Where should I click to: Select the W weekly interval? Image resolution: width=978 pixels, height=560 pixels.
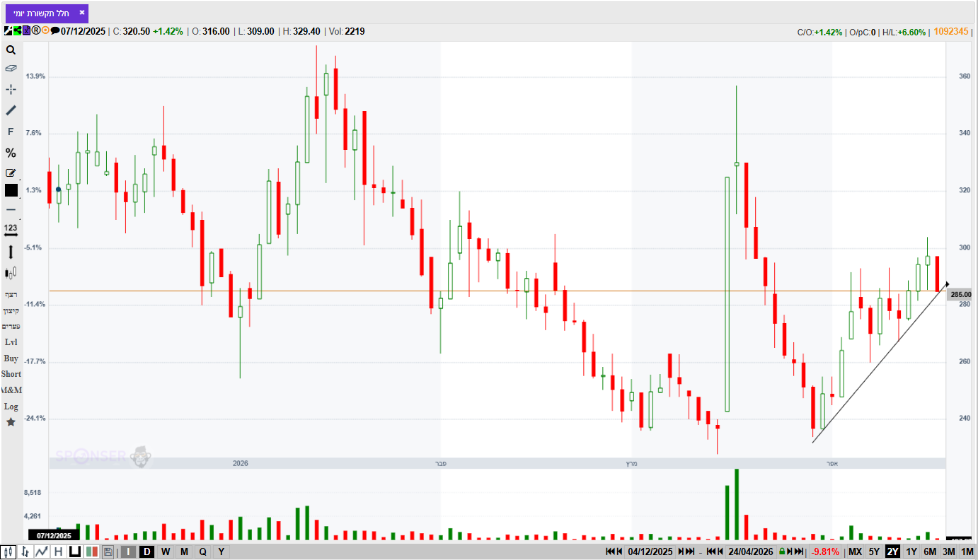coord(166,552)
